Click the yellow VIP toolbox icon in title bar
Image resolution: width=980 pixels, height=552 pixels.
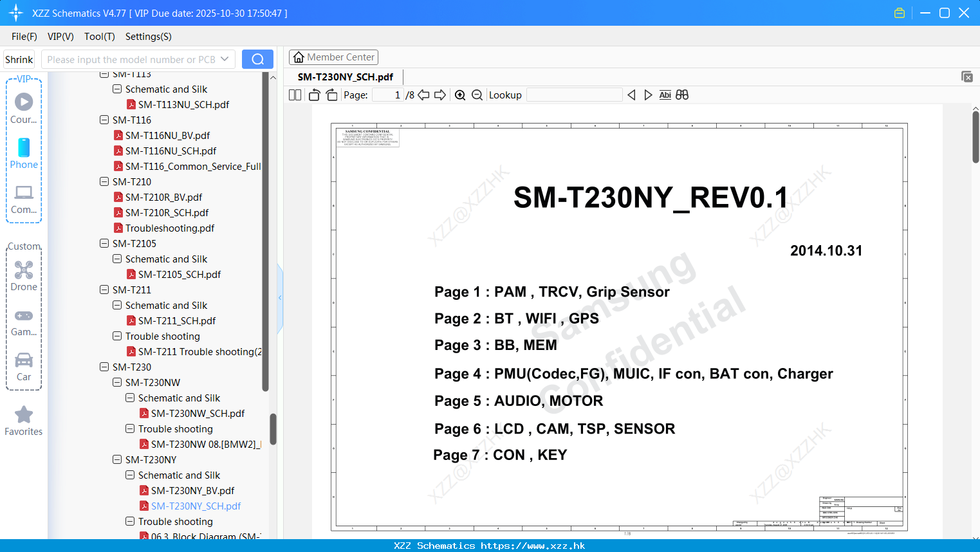[x=900, y=13]
